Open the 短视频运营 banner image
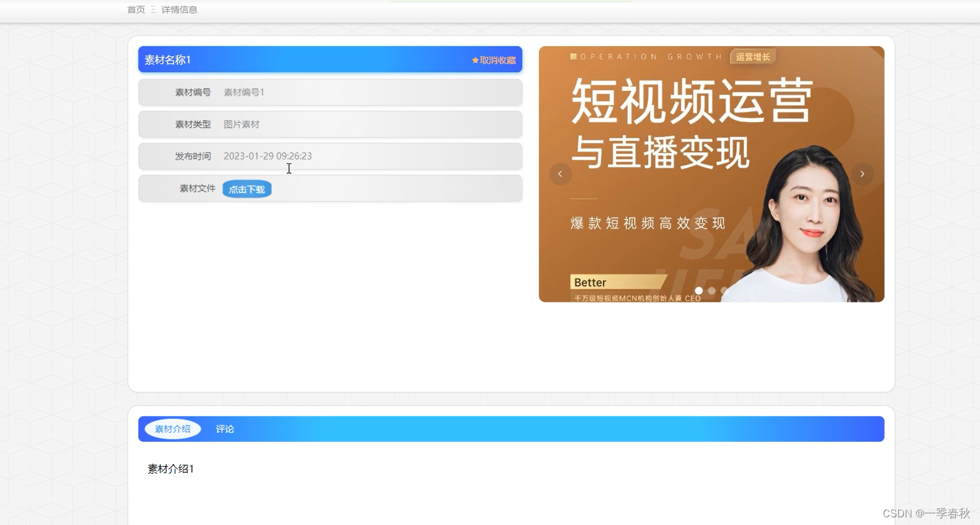 pos(712,174)
